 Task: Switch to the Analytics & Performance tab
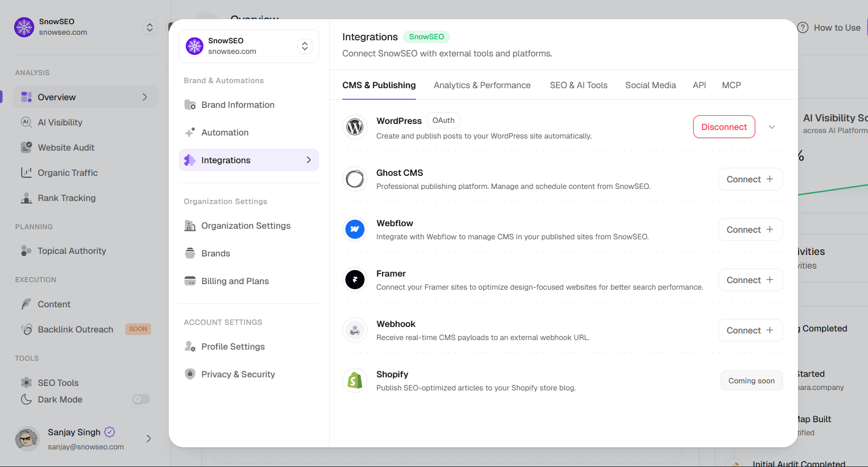pos(482,85)
